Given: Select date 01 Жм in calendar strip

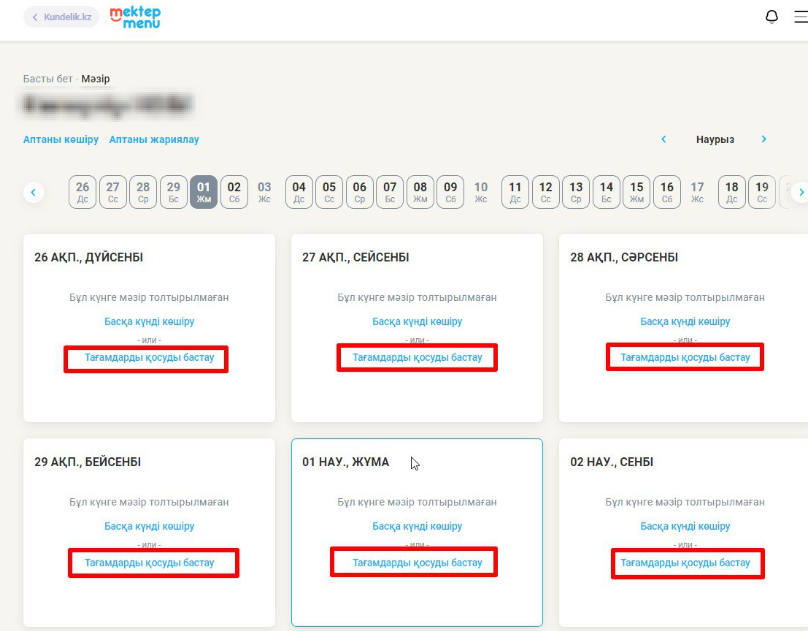Looking at the screenshot, I should click(203, 191).
